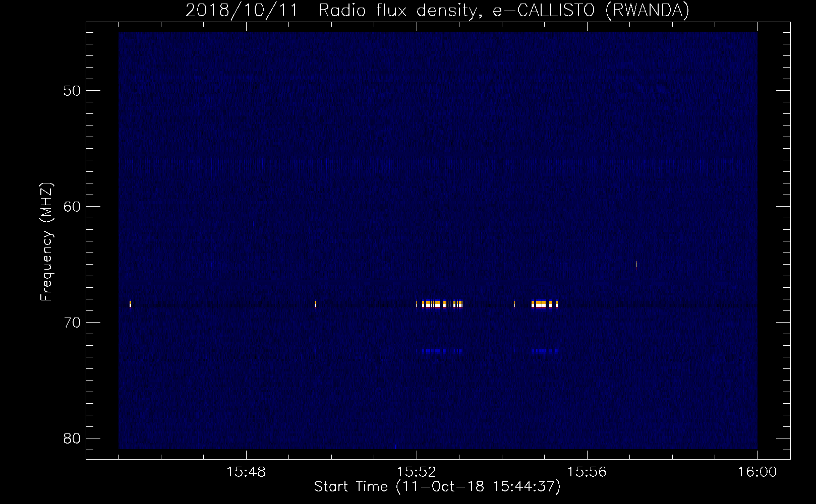This screenshot has height=504, width=816.
Task: Click the 50 MHz frequency tick label
Action: (x=72, y=91)
